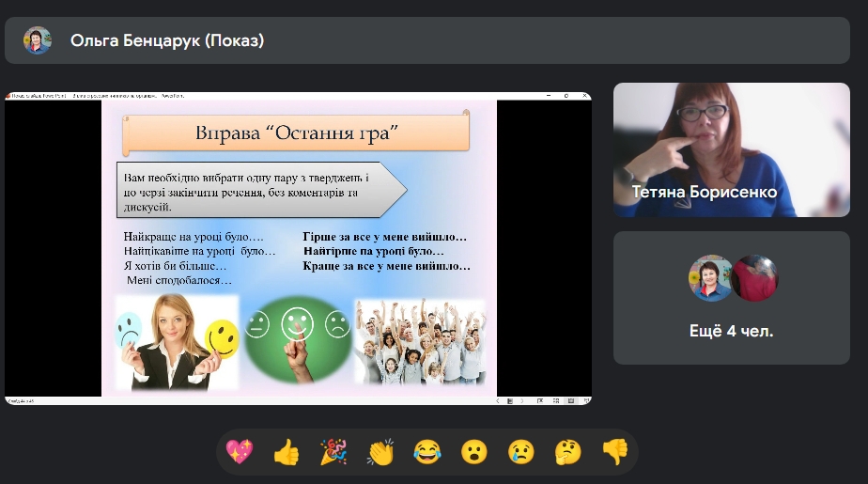The height and width of the screenshot is (484, 868).
Task: React with the clapping hands emoji
Action: (x=380, y=453)
